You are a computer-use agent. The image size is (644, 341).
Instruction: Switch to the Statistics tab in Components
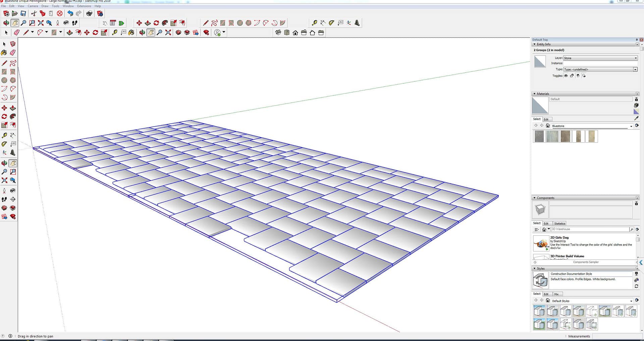[559, 223]
